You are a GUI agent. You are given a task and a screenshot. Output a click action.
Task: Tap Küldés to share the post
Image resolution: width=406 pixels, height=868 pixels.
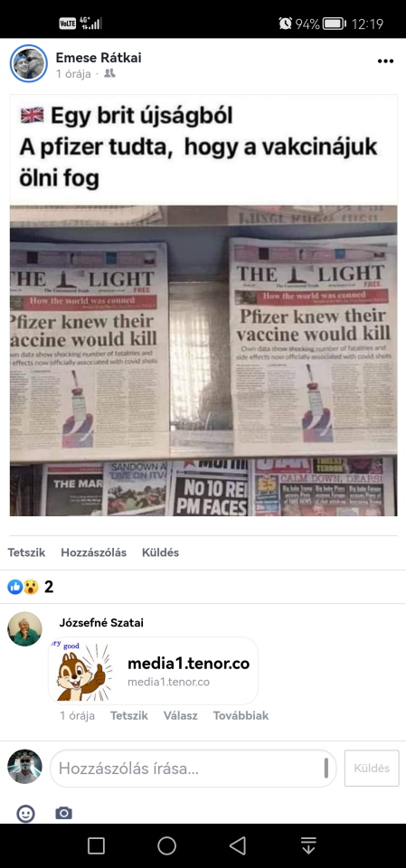[160, 552]
